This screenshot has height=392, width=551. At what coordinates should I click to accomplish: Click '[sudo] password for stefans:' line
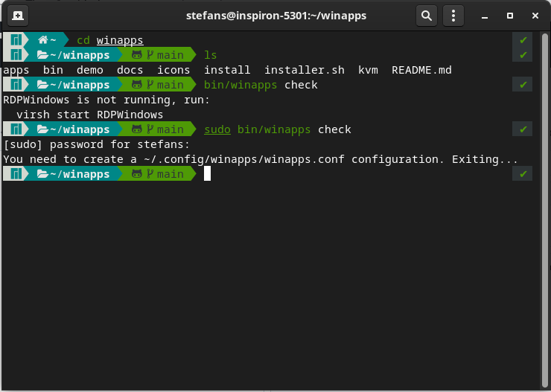click(x=97, y=144)
